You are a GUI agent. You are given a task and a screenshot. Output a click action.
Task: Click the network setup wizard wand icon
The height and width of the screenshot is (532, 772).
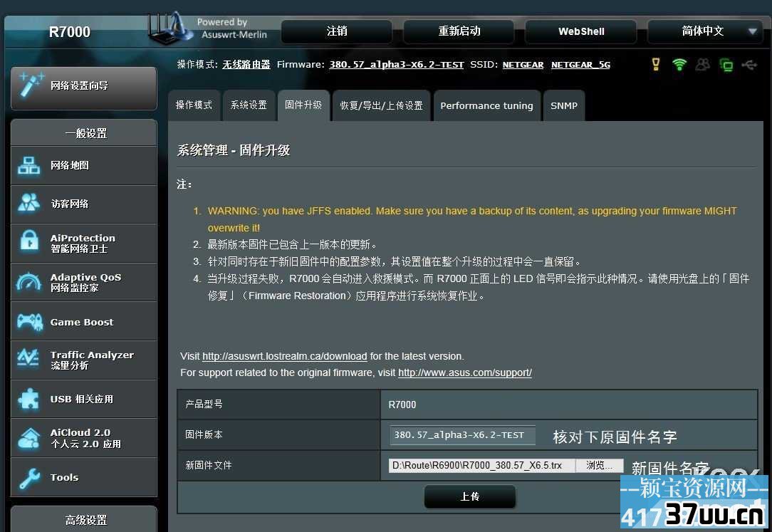click(x=31, y=85)
